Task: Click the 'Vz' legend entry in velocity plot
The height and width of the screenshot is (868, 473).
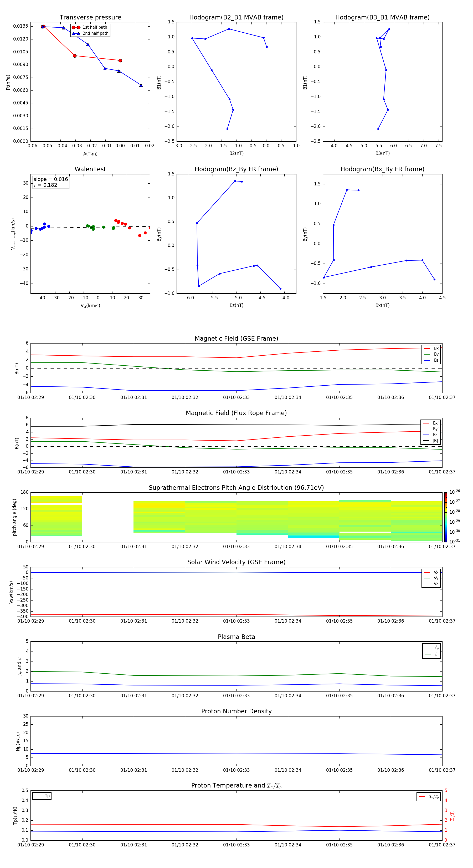Action: click(431, 584)
